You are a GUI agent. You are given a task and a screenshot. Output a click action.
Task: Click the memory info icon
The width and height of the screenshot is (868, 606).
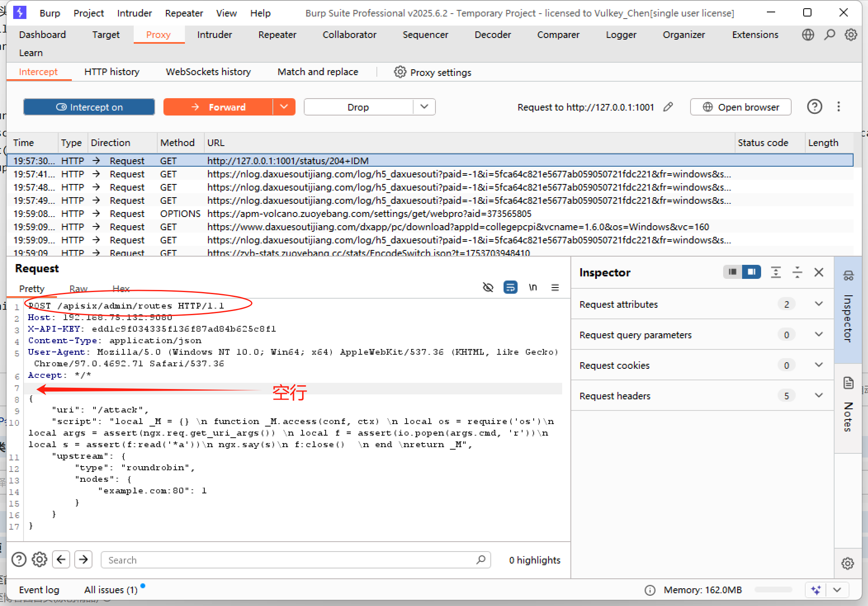tap(650, 590)
